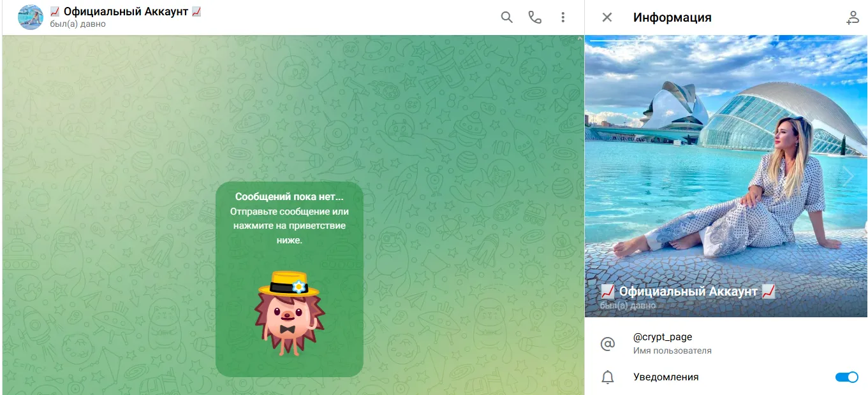Click the bell icon beside Уведомления
Image resolution: width=868 pixels, height=395 pixels.
click(607, 377)
